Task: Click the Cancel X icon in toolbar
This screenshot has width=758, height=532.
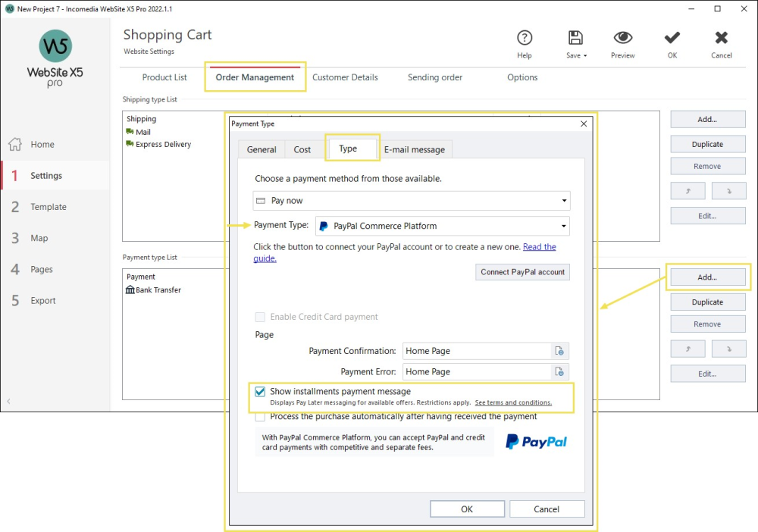Action: click(721, 39)
